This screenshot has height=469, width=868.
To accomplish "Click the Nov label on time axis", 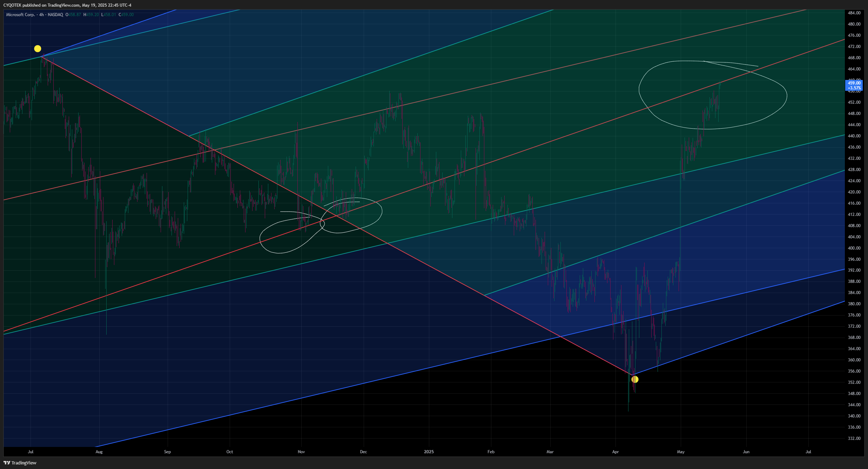I will point(301,452).
